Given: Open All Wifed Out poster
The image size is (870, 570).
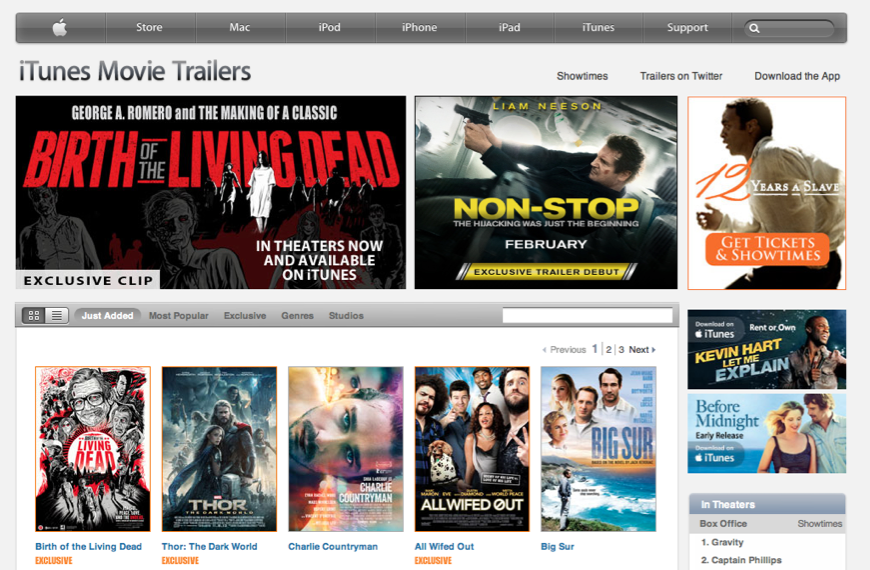Looking at the screenshot, I should [472, 449].
